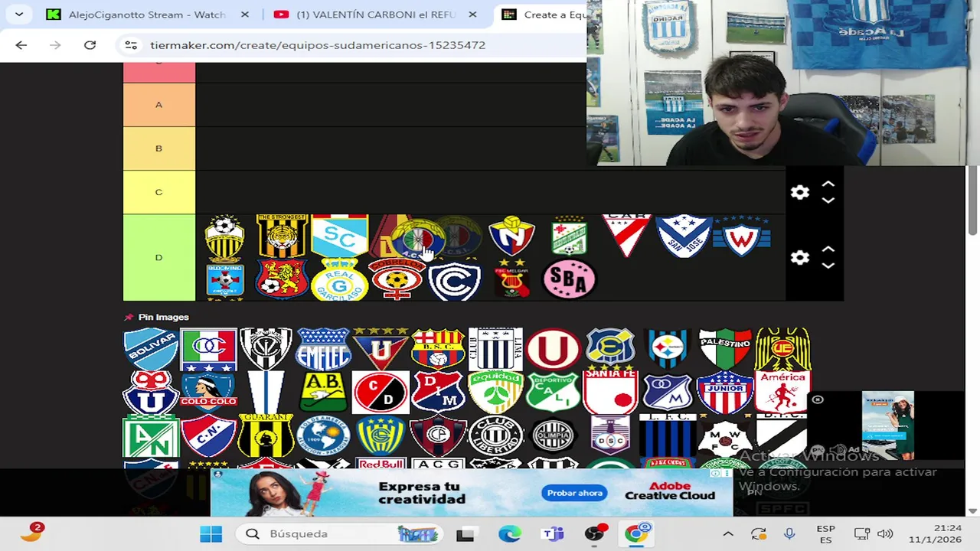Select the DIM Medellín crest

438,393
